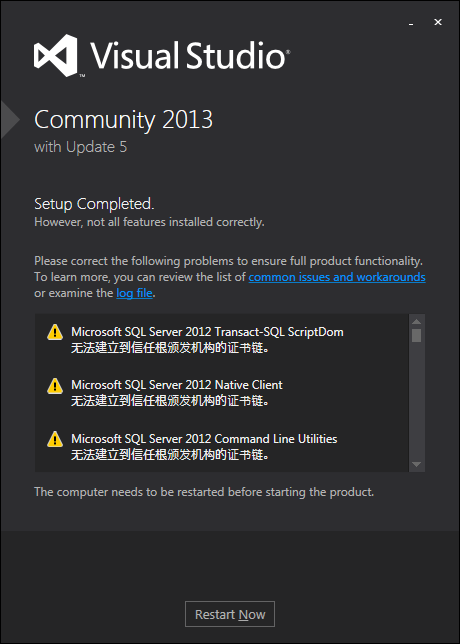Click scroll up arrow in error list

[x=416, y=322]
